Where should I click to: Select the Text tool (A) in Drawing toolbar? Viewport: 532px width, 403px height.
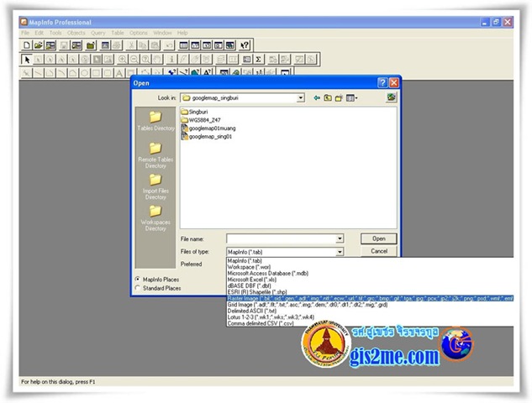(119, 73)
